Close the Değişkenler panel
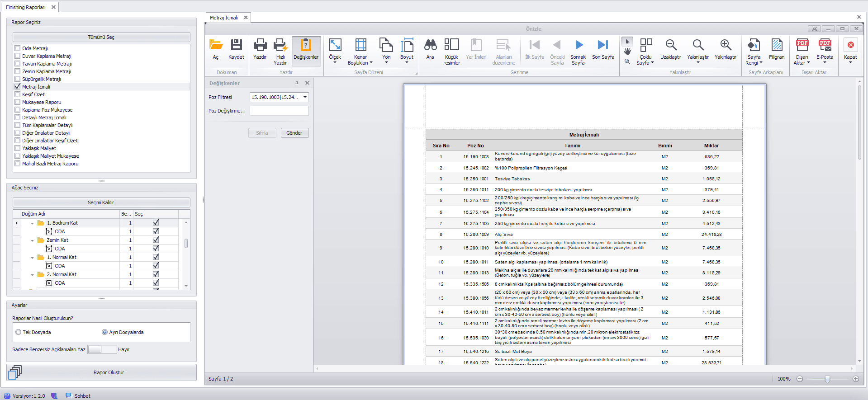The width and height of the screenshot is (868, 400). 307,83
